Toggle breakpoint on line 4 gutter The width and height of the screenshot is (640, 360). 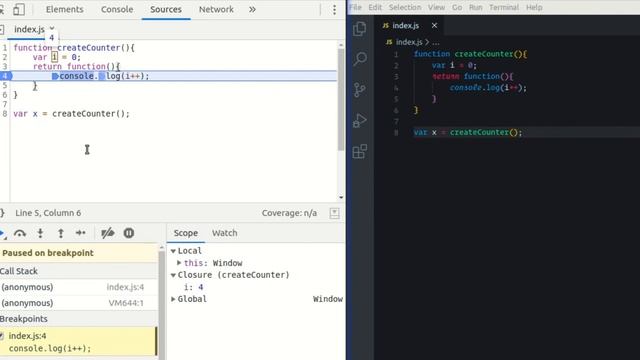tap(5, 76)
